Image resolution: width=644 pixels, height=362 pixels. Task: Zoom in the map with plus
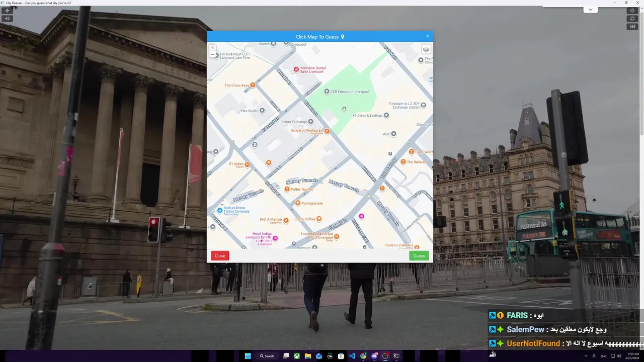[x=212, y=48]
